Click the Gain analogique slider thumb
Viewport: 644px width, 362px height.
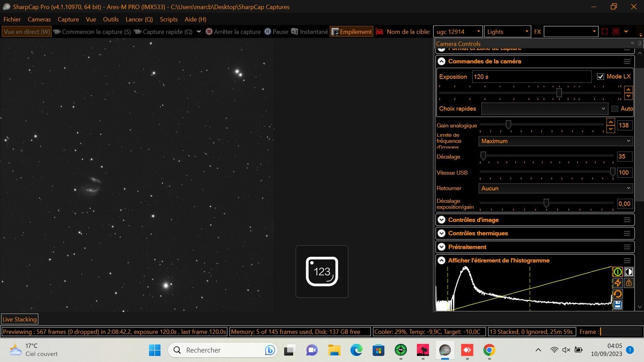[508, 125]
